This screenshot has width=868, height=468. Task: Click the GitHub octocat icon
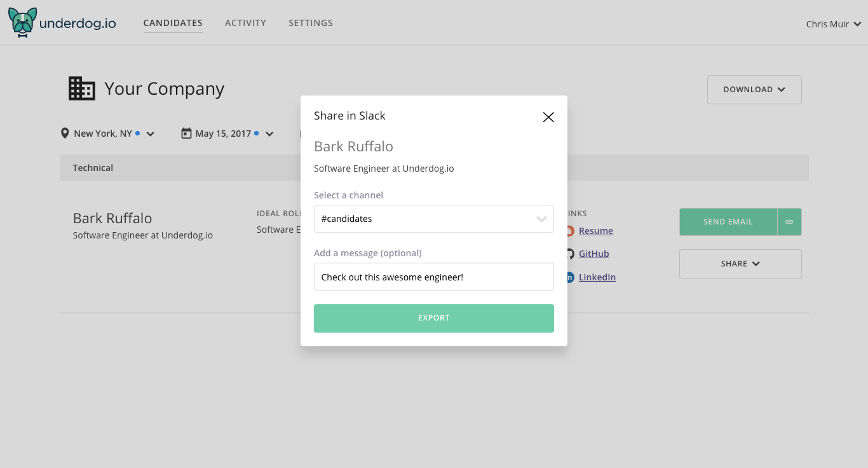point(570,254)
